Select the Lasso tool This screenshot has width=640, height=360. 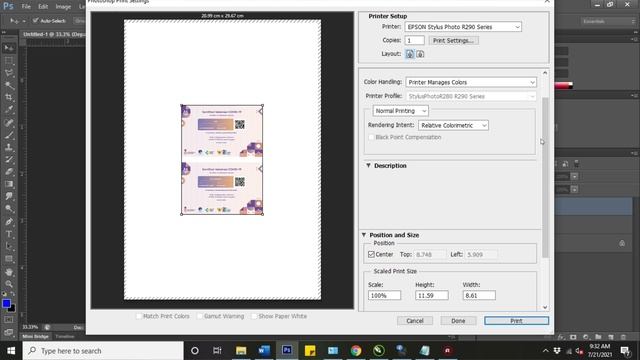9,73
